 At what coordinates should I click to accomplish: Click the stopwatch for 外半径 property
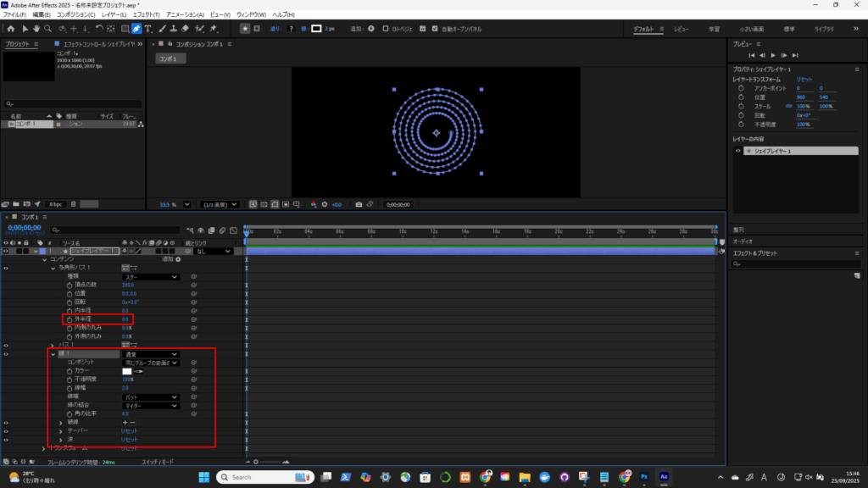[70, 319]
